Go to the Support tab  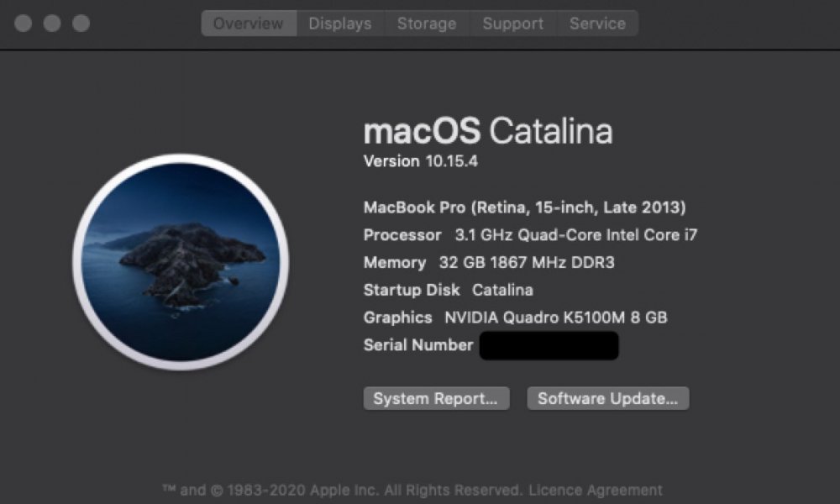512,24
